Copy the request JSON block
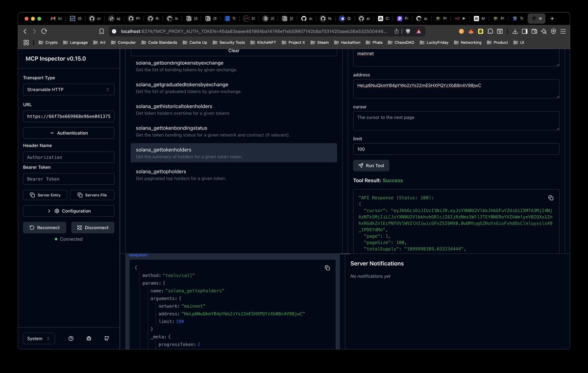 coord(327,268)
